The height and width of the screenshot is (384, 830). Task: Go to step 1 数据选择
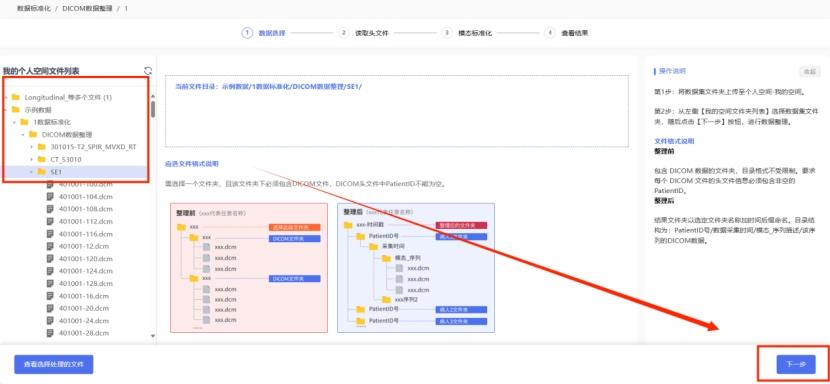click(x=264, y=33)
